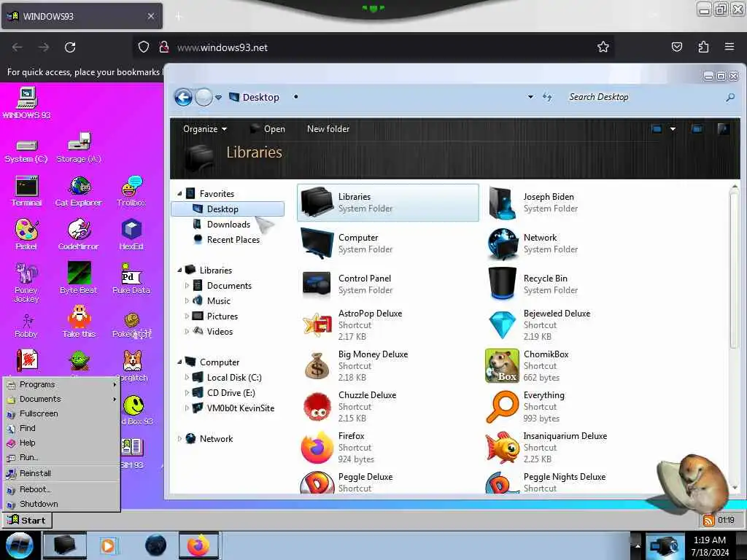The width and height of the screenshot is (747, 560).
Task: Open WINDOWS 93 computer icon
Action: pyautogui.click(x=27, y=103)
